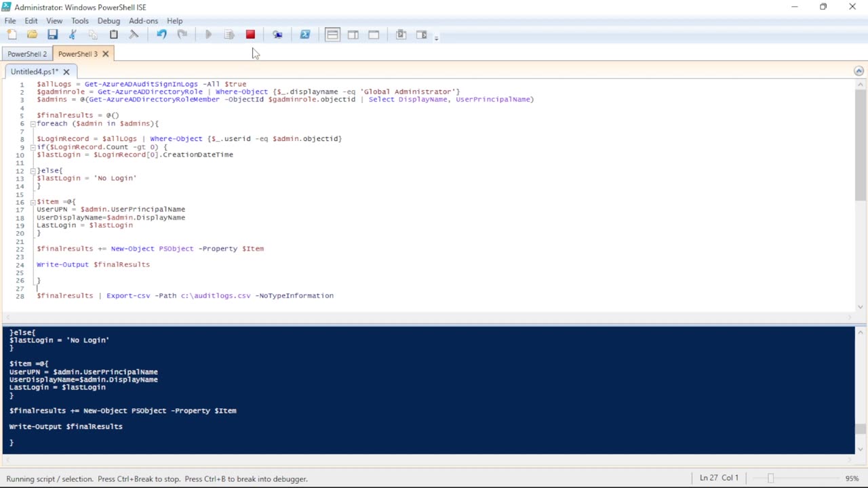Collapse the $item hashtable on line 16
The image size is (868, 488).
coord(32,202)
